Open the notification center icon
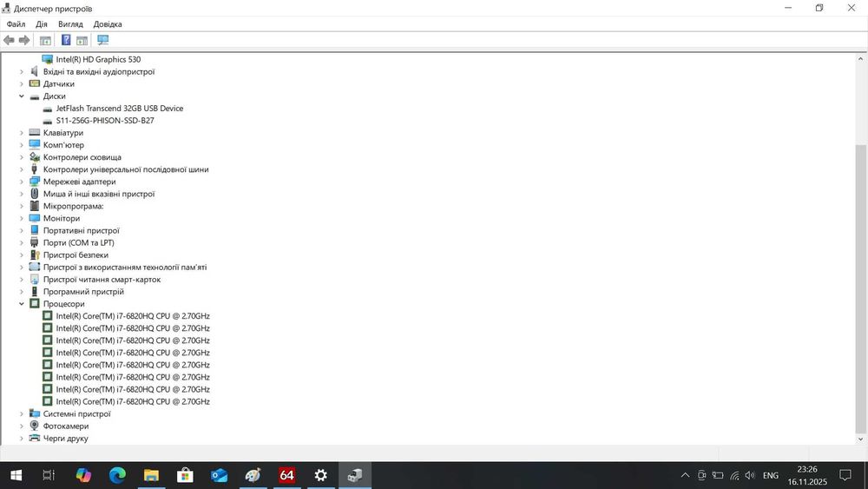 pos(845,475)
